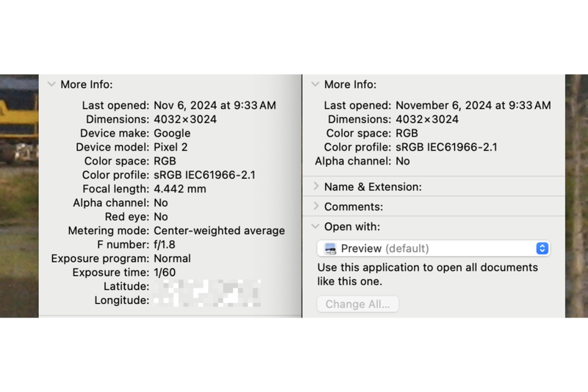This screenshot has width=588, height=392.
Task: Click the blurred Latitude value
Action: pos(206,286)
